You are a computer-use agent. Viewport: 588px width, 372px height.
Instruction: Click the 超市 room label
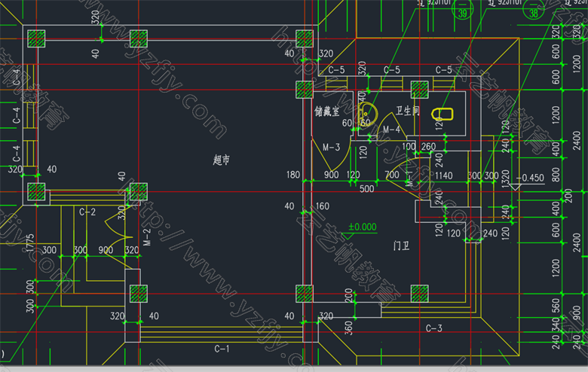(x=221, y=160)
